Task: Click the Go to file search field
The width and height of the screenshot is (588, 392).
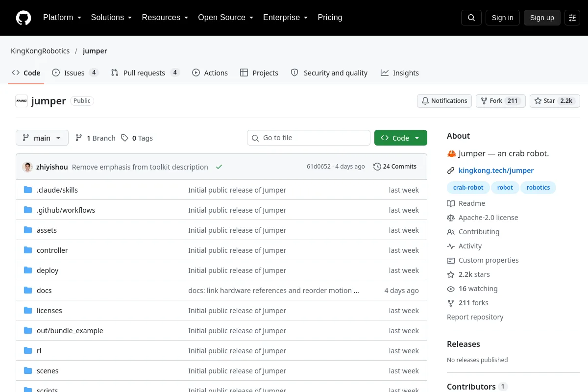Action: [x=309, y=138]
